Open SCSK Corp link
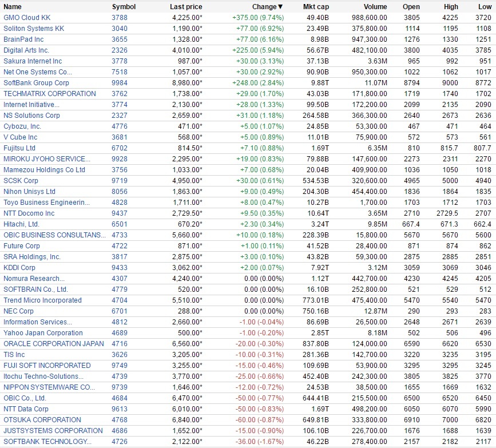 click(21, 181)
